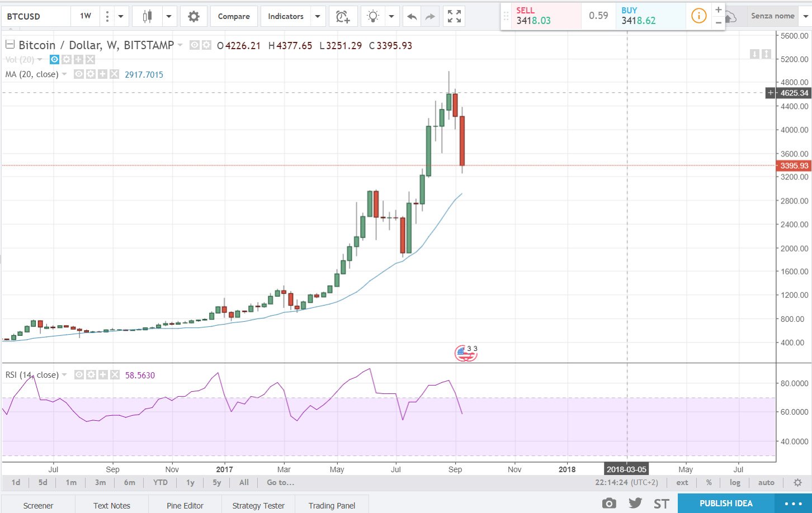812x513 pixels.
Task: Open the Text Notes tab
Action: point(112,505)
